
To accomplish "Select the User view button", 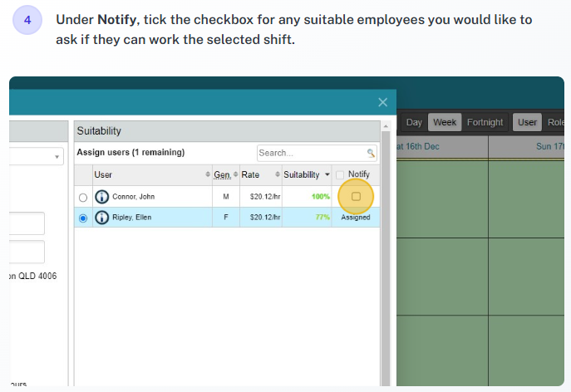I will pyautogui.click(x=527, y=122).
